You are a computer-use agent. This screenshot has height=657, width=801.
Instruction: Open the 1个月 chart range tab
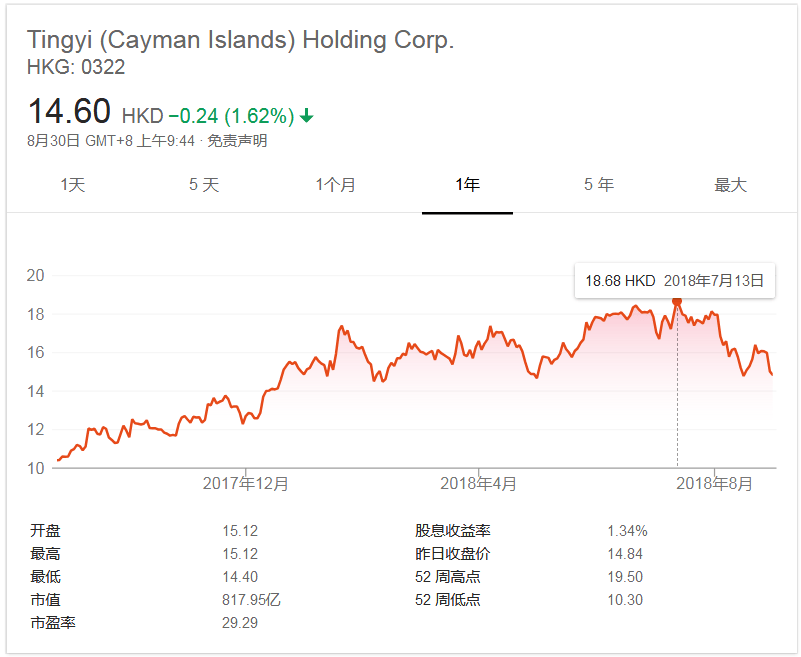tap(336, 185)
